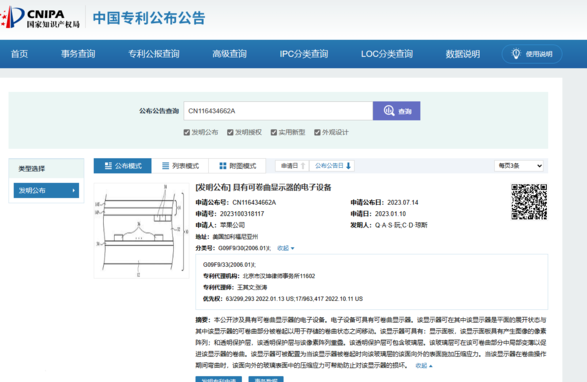Select filing date 2023.01.10 text
Viewport: 587px width, 382px height.
point(390,214)
